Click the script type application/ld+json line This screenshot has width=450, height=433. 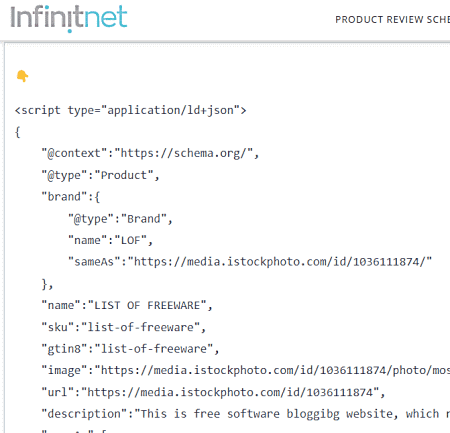[131, 110]
